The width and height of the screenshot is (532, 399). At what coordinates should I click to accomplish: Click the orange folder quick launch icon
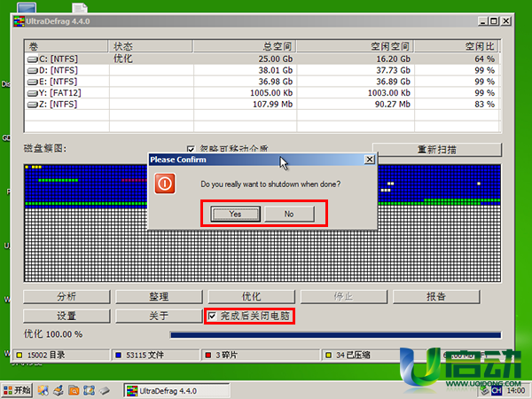[x=74, y=390]
